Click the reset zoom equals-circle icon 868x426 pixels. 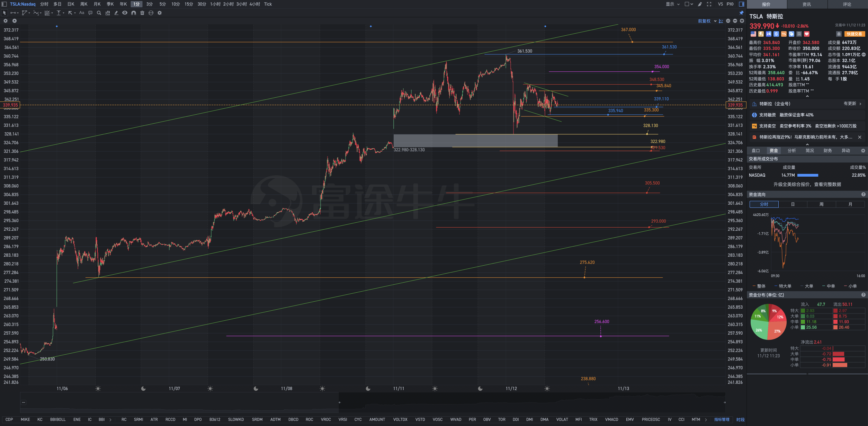728,21
